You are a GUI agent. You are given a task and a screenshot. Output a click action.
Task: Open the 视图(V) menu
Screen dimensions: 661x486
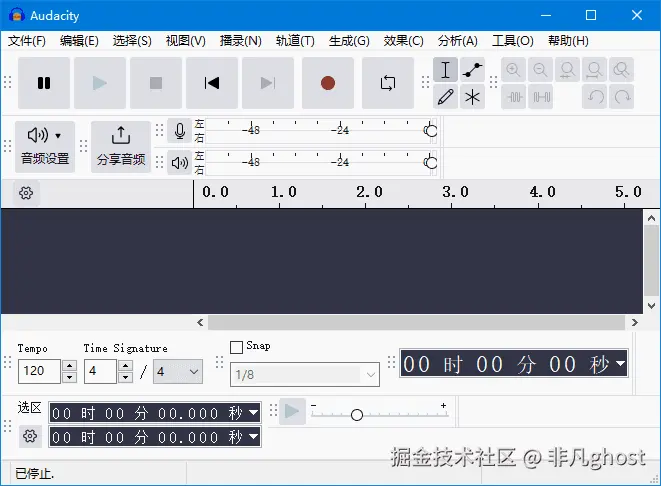point(185,41)
